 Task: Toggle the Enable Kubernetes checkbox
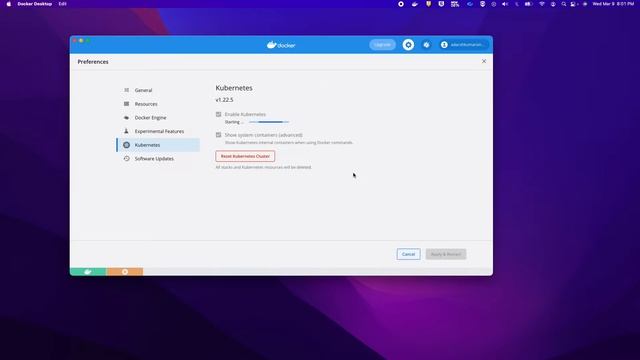(218, 114)
